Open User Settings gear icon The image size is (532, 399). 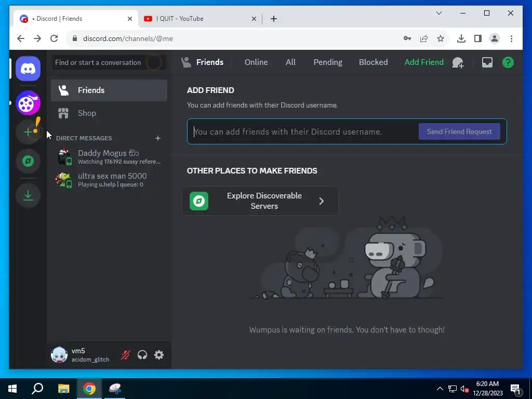159,355
